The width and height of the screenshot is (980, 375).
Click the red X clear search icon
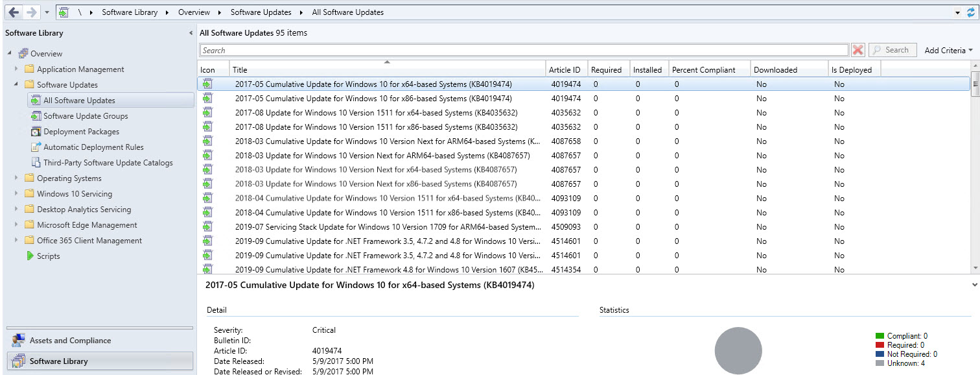[858, 50]
